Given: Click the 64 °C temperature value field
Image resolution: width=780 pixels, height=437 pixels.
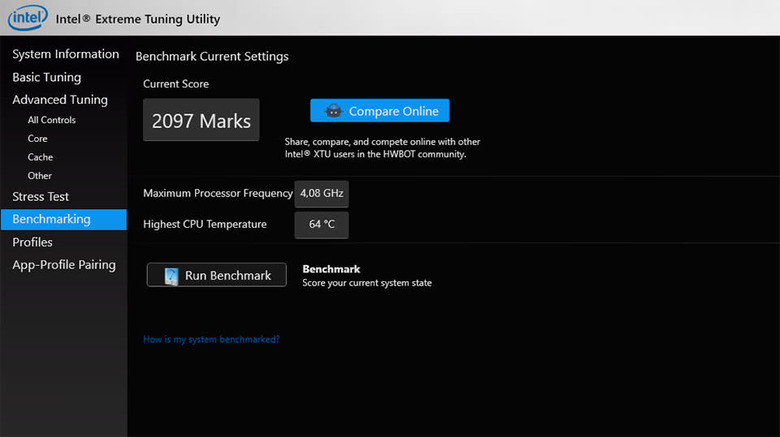Looking at the screenshot, I should [x=321, y=225].
